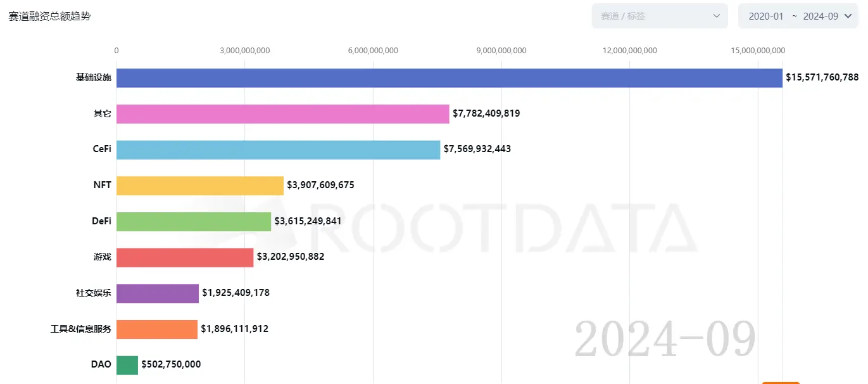The height and width of the screenshot is (384, 868).
Task: Select the green DeFi bar
Action: (x=193, y=222)
